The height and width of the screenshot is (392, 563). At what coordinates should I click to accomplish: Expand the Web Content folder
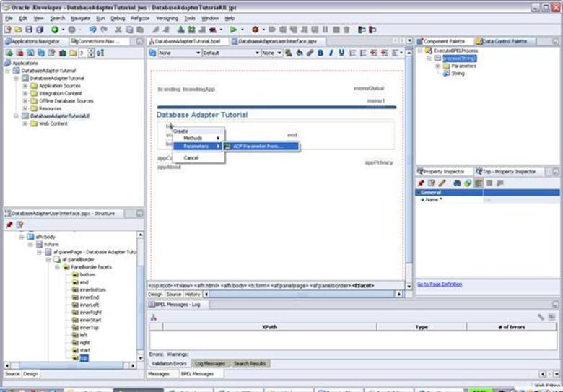(x=25, y=123)
